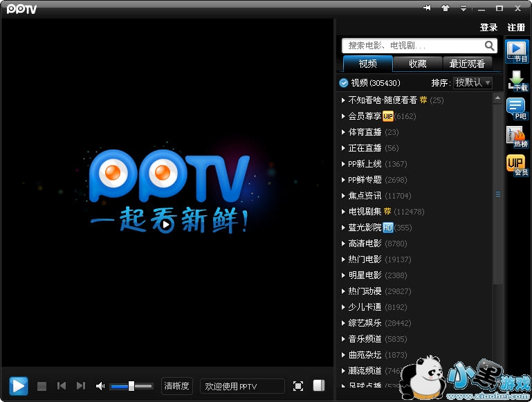Click the play icon in video center
Image resolution: width=532 pixels, height=402 pixels.
click(x=165, y=224)
